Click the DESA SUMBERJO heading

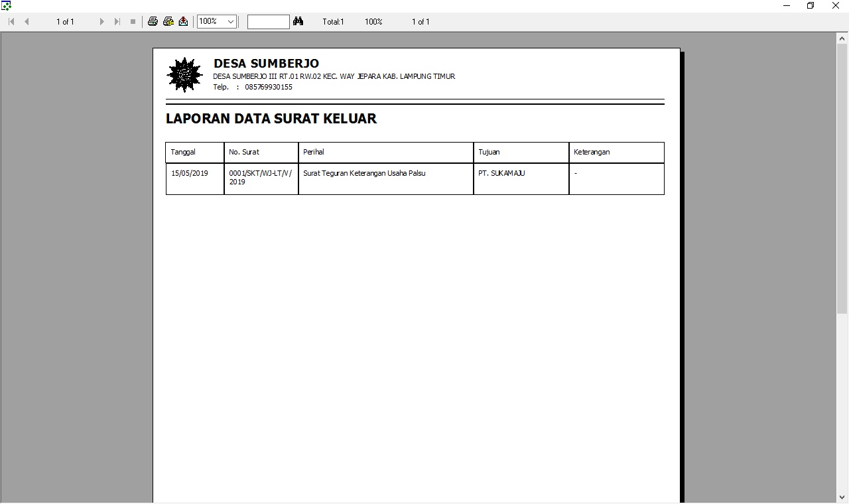pos(266,64)
